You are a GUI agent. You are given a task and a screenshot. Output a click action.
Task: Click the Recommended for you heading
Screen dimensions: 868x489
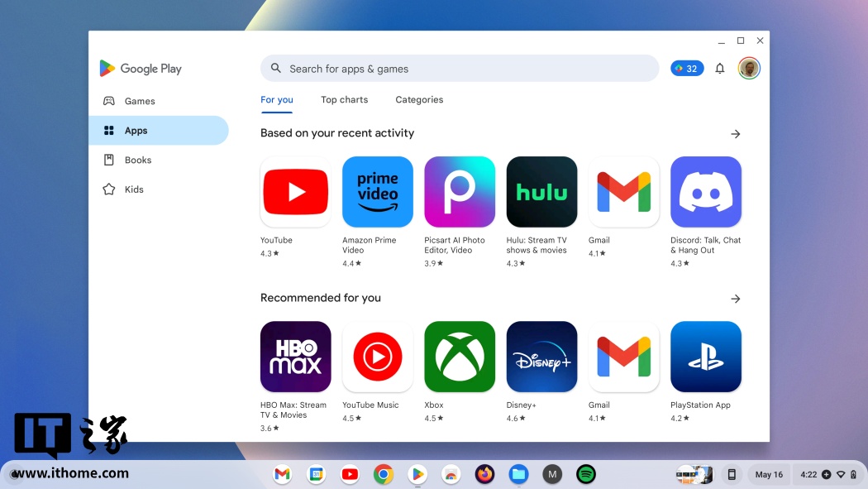(321, 298)
